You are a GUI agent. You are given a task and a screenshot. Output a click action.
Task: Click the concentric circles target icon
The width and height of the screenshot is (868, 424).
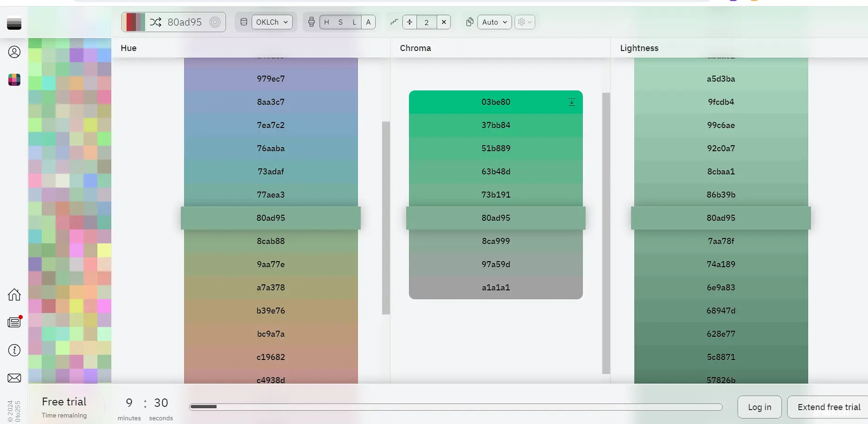pos(215,22)
